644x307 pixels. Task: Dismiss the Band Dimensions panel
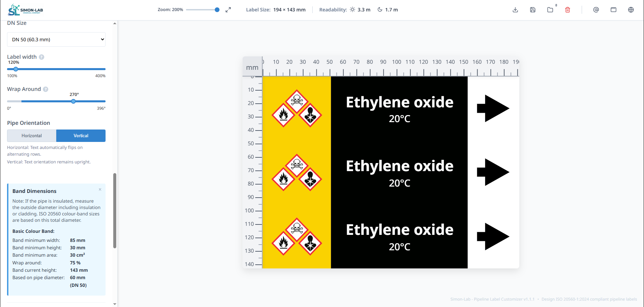[x=100, y=189]
